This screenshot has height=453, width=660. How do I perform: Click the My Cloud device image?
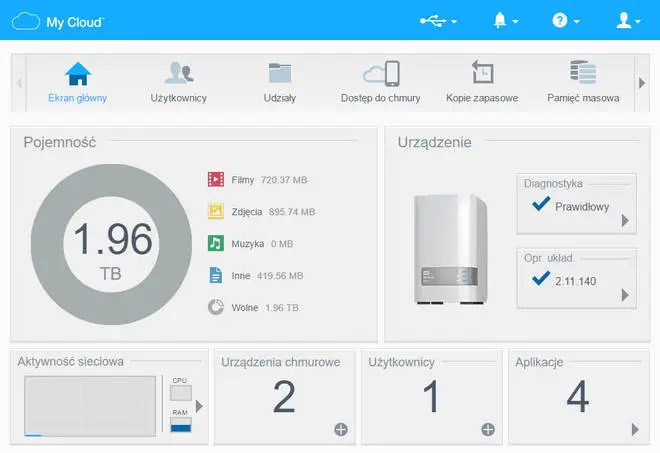[450, 249]
